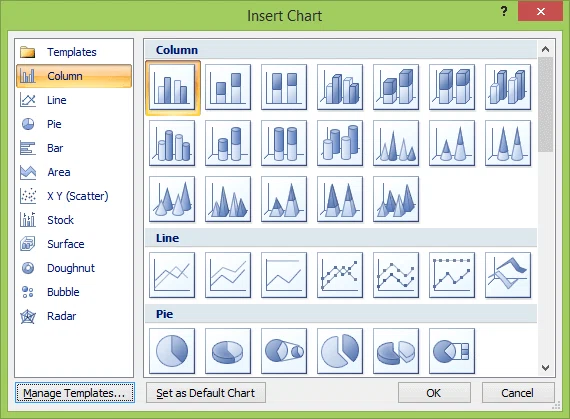Switch to the Line chart category

74,100
